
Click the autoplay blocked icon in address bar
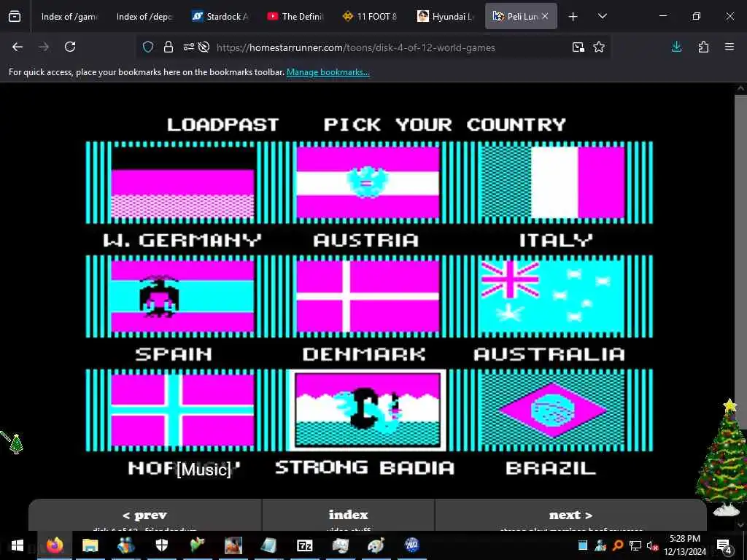pyautogui.click(x=204, y=47)
